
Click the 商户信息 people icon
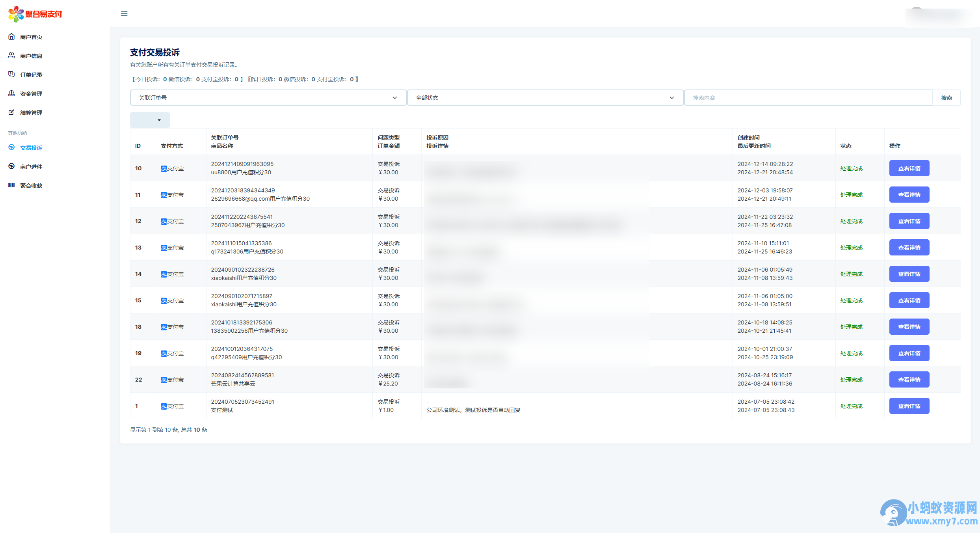click(11, 56)
